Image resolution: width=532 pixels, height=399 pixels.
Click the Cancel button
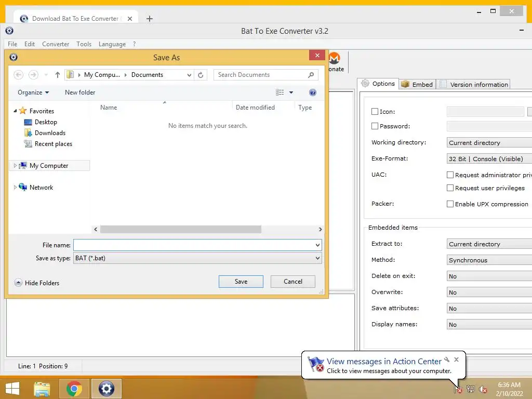(x=293, y=282)
